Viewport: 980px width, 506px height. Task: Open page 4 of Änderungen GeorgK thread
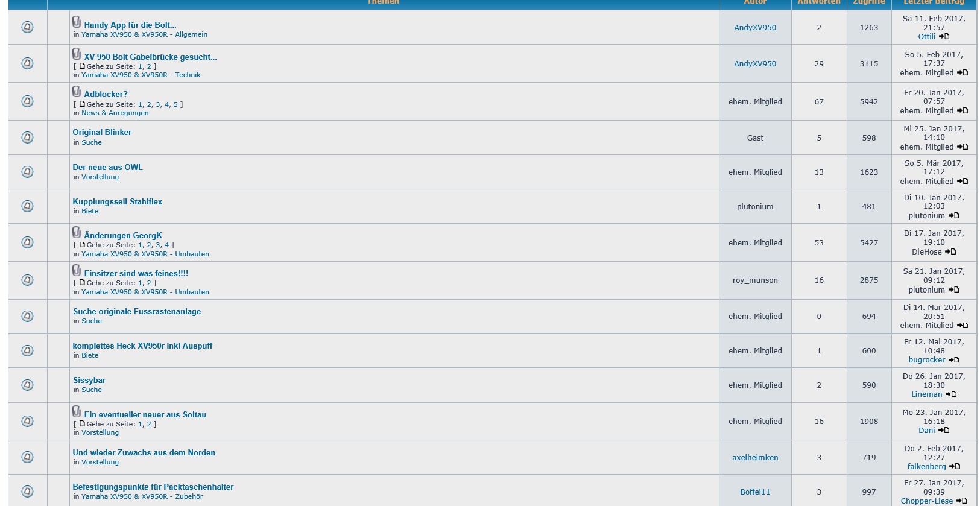click(167, 245)
